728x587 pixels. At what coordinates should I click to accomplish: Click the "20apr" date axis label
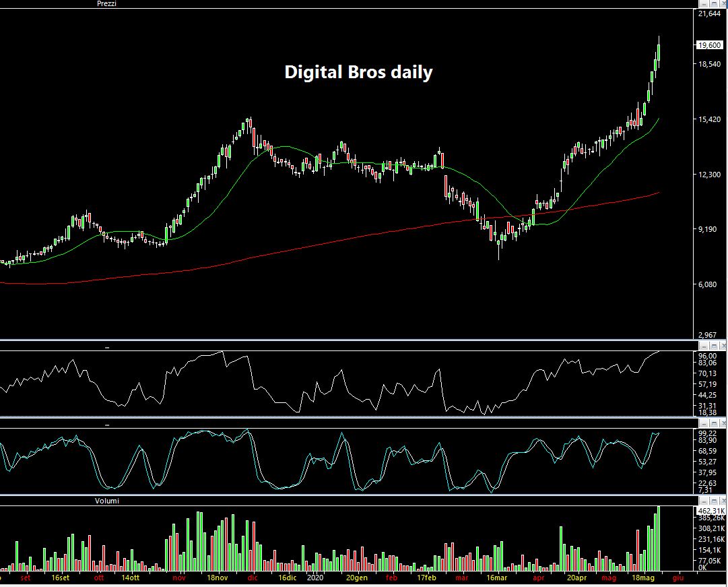click(x=576, y=578)
